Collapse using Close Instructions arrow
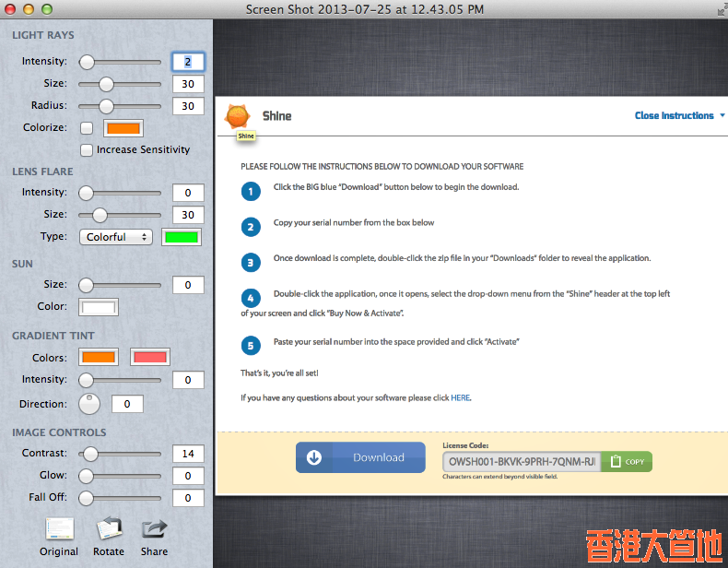Screen dimensions: 728x568 [722, 115]
